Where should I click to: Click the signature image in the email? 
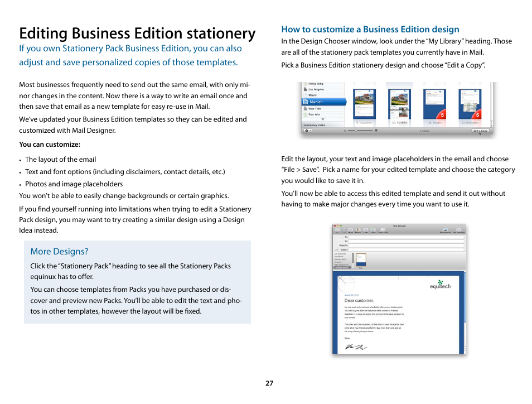[x=356, y=347]
